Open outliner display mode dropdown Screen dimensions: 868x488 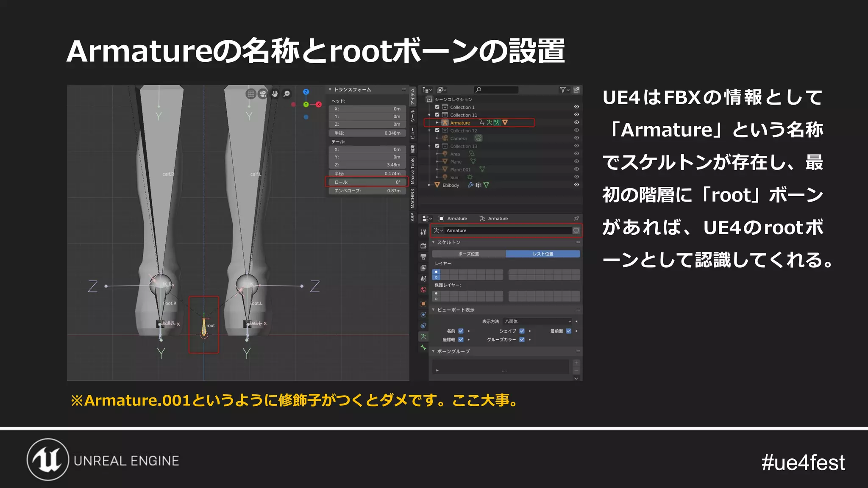pyautogui.click(x=442, y=90)
